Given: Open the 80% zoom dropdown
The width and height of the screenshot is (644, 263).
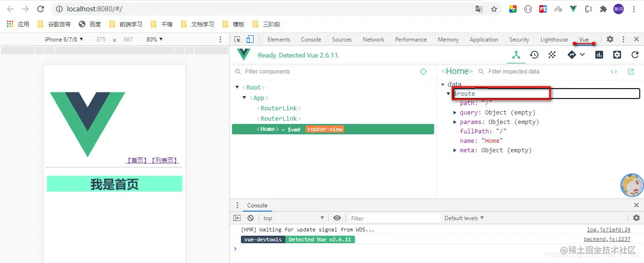Looking at the screenshot, I should [x=154, y=40].
